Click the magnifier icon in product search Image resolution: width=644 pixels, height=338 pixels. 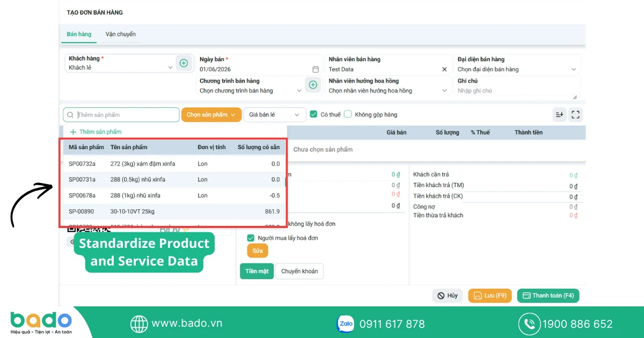point(70,115)
